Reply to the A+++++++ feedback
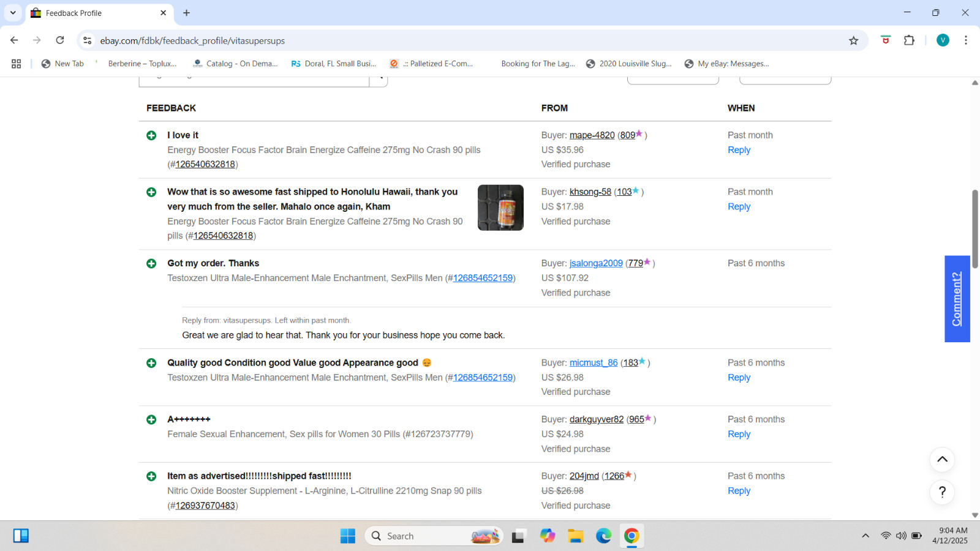The image size is (980, 551). click(x=739, y=434)
